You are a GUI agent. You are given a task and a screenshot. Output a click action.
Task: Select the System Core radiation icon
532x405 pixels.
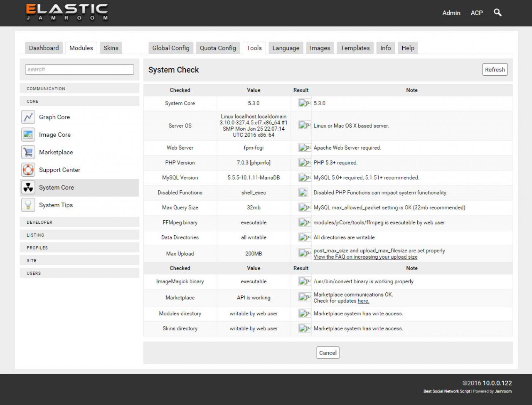28,188
